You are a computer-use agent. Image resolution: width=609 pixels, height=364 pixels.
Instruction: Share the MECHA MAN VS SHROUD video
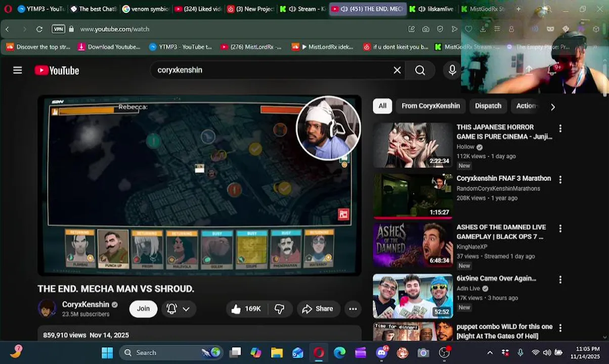pyautogui.click(x=318, y=308)
